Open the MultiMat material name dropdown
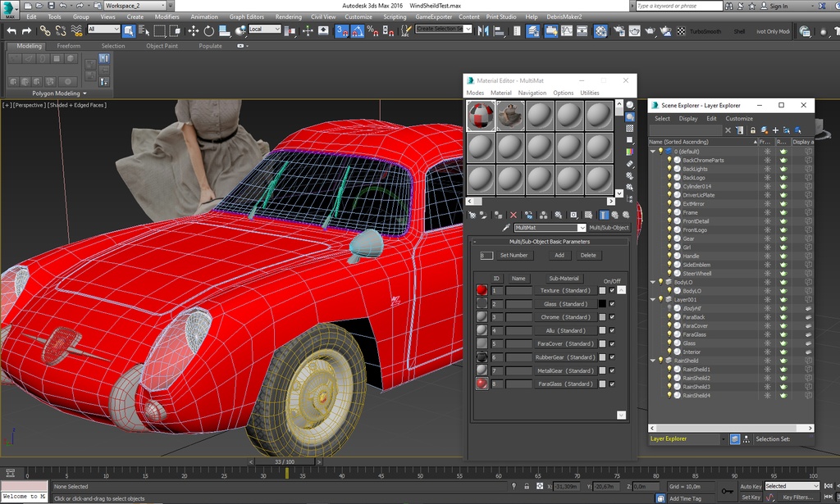Viewport: 840px width, 504px height. coord(582,228)
